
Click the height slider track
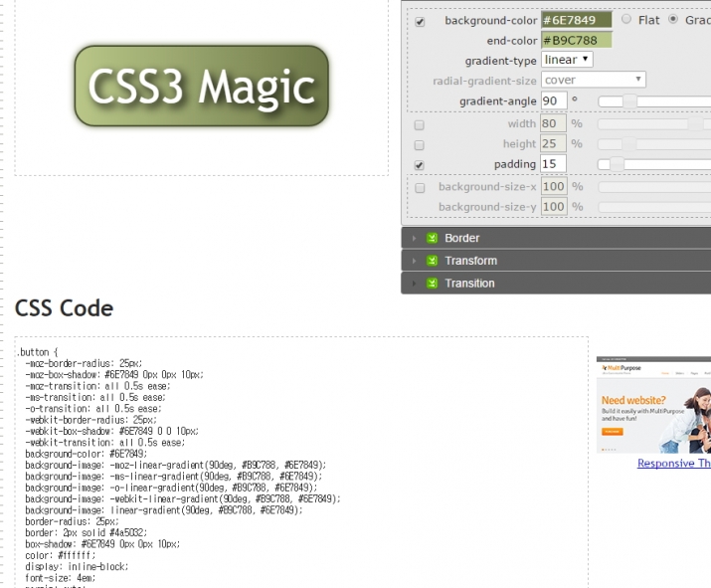coord(654,144)
